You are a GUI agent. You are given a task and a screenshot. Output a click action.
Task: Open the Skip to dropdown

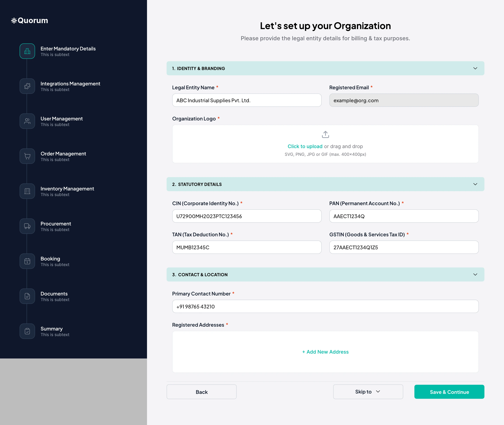point(368,392)
